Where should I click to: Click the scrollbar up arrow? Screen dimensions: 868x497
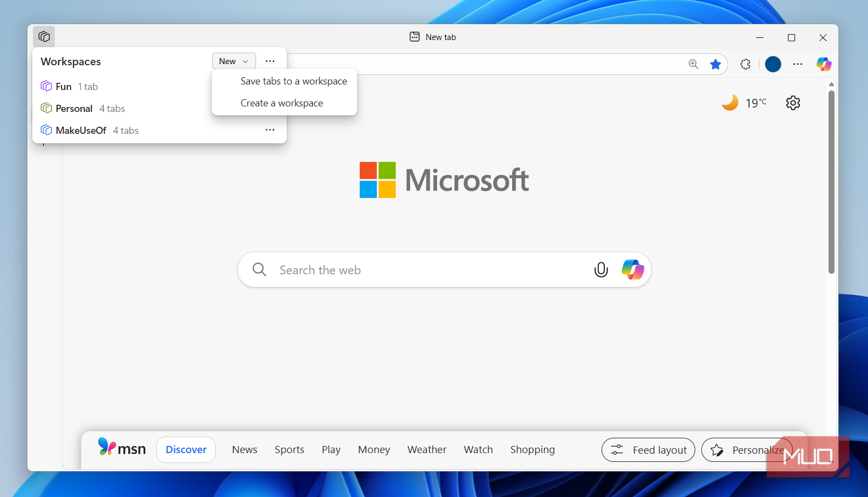(x=831, y=84)
